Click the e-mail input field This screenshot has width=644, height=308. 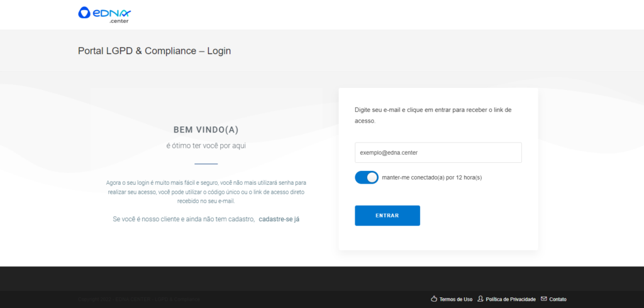click(x=438, y=153)
